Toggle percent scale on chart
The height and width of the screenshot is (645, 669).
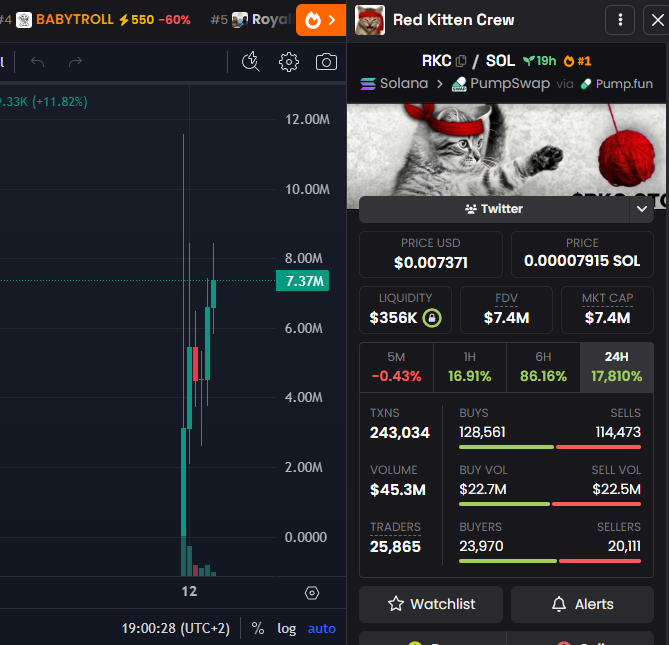pyautogui.click(x=258, y=628)
